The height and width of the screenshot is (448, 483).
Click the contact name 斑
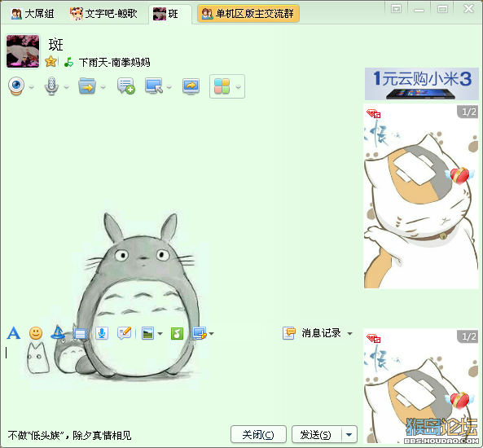[55, 45]
